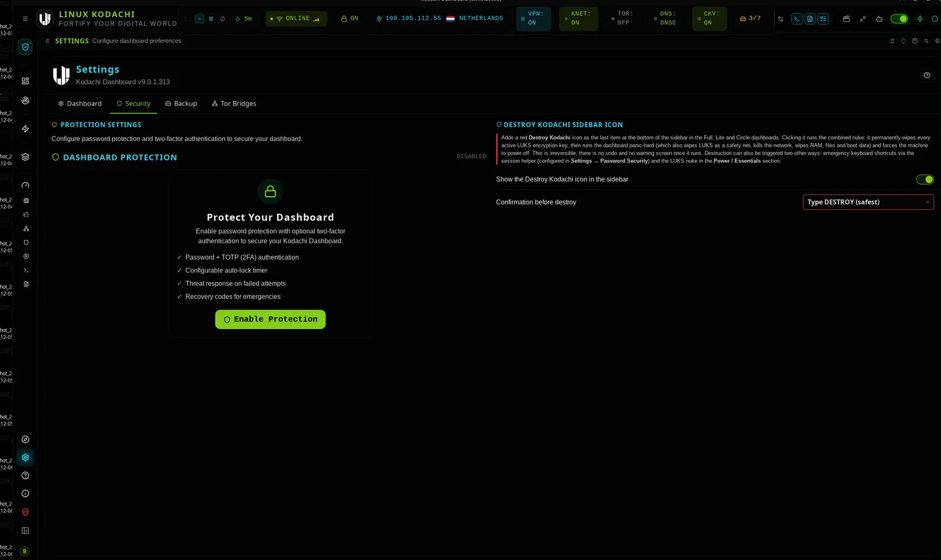Image resolution: width=941 pixels, height=560 pixels.
Task: Click the highlighted Settings gear in sidebar
Action: [25, 457]
